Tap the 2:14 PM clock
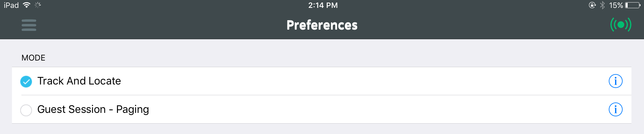The image size is (644, 134). tap(323, 5)
